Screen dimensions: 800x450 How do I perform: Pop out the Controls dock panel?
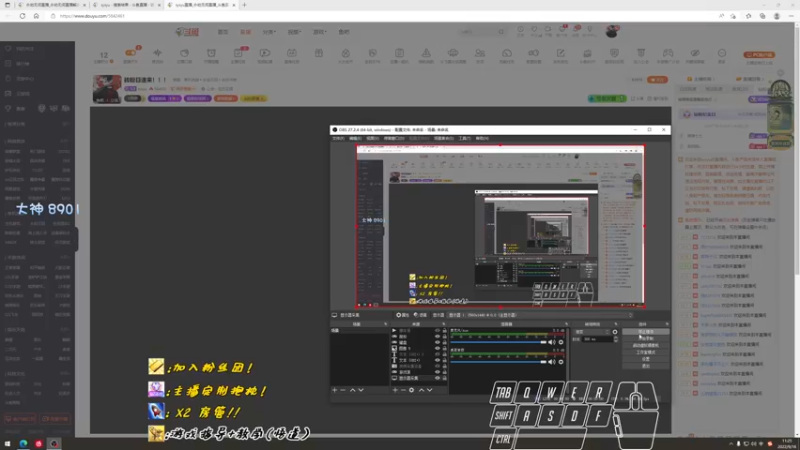tap(667, 324)
